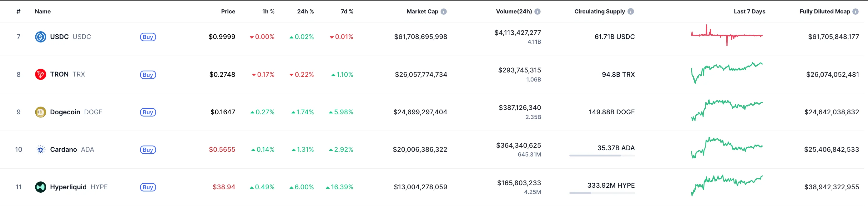
Task: Click the Hyperliquid logo icon
Action: [x=40, y=187]
